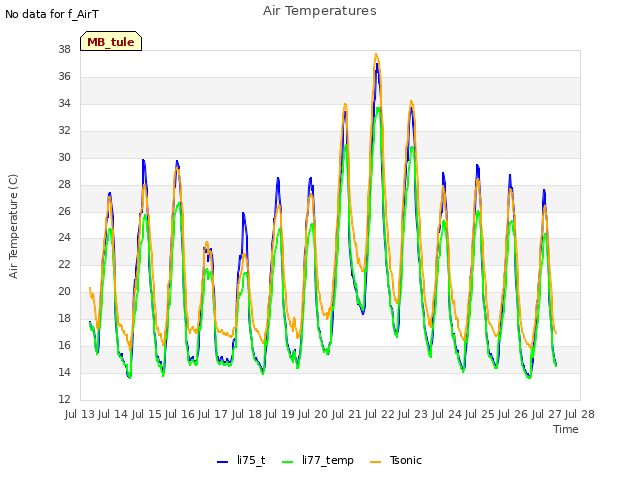Click the Jul 21 x-axis tick label
Screen dimensions: 640x480
pyautogui.click(x=347, y=414)
